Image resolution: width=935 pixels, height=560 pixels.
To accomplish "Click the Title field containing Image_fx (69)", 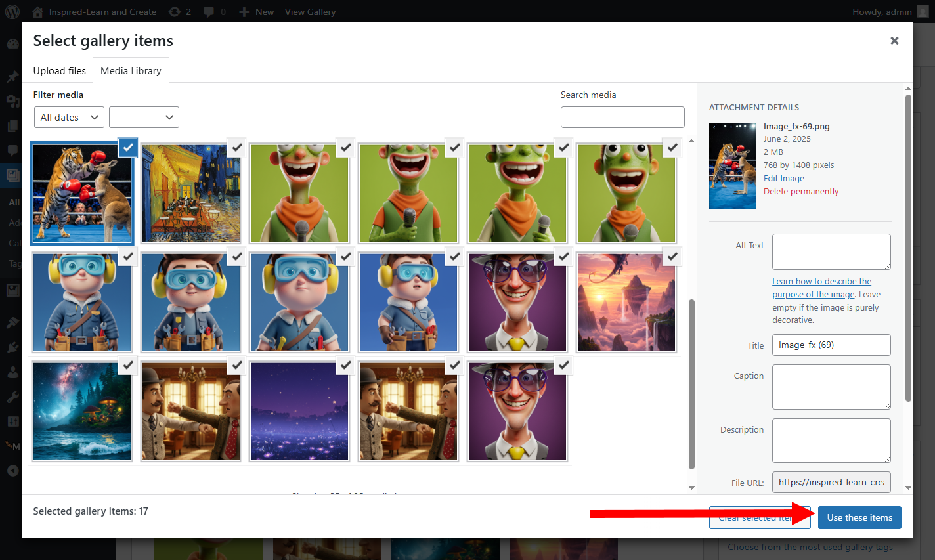I will tap(831, 345).
